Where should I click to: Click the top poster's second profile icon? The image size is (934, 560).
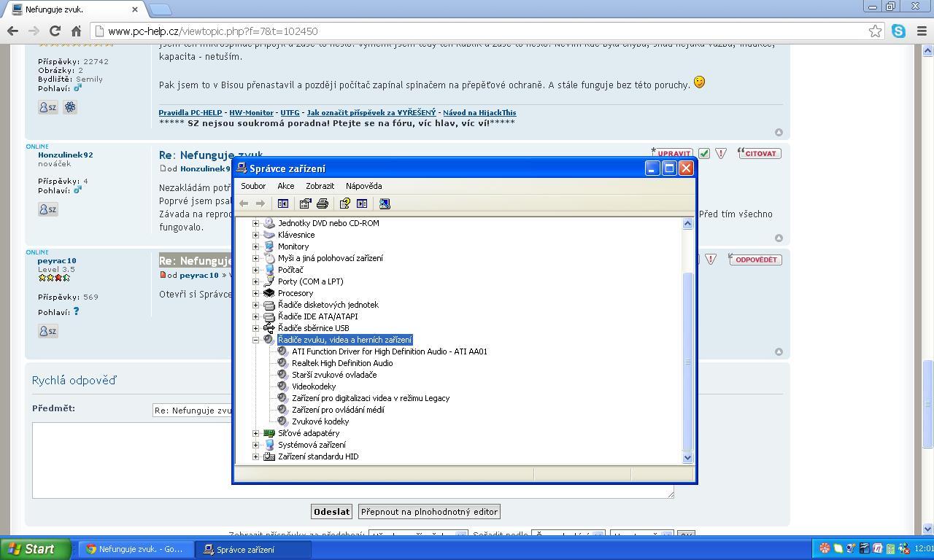click(70, 107)
